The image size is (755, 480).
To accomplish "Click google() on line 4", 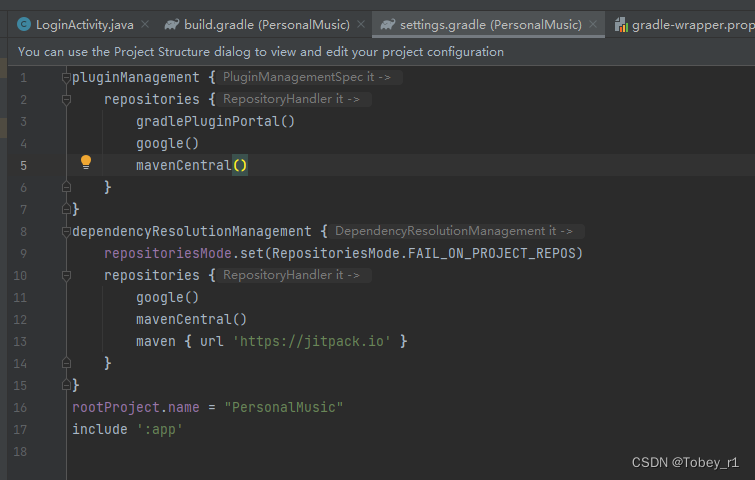I will tap(167, 143).
